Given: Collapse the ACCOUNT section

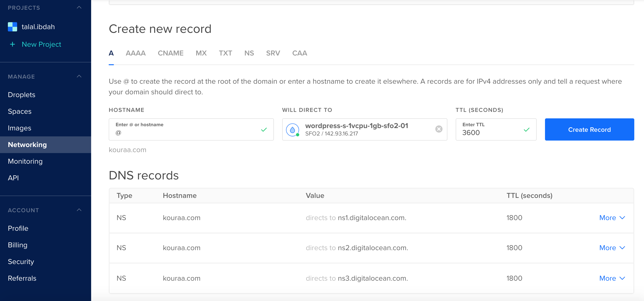Looking at the screenshot, I should (79, 210).
